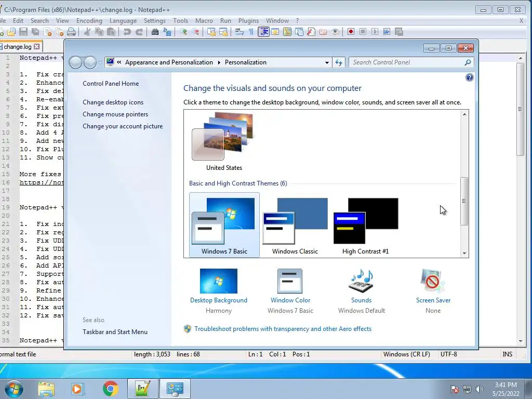This screenshot has height=399, width=532.
Task: Save recorded macro icon
Action: 398,32
